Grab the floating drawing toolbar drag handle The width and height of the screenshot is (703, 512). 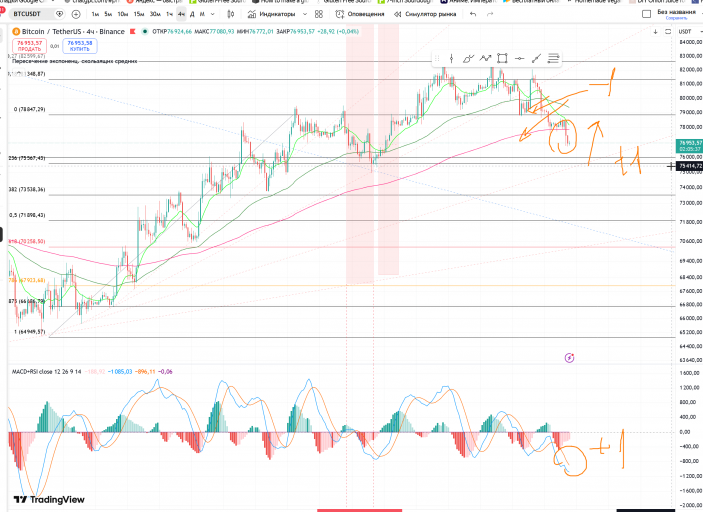coord(437,58)
